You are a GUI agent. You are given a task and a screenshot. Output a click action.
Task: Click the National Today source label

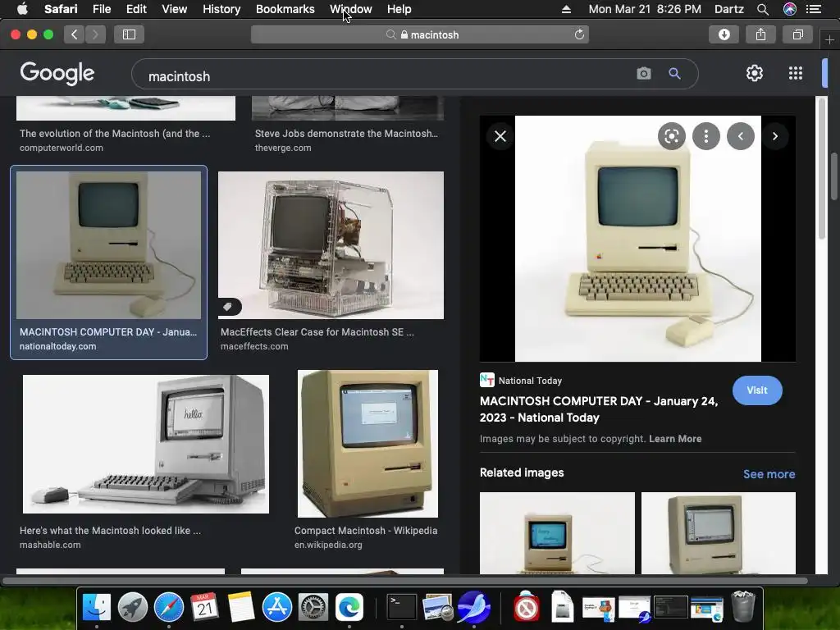pyautogui.click(x=521, y=381)
